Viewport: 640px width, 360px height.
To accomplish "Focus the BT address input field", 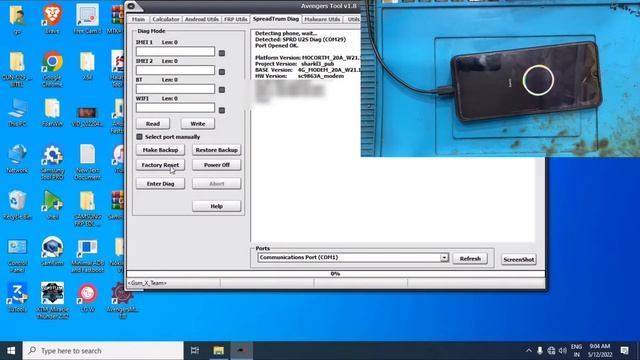I will 175,89.
